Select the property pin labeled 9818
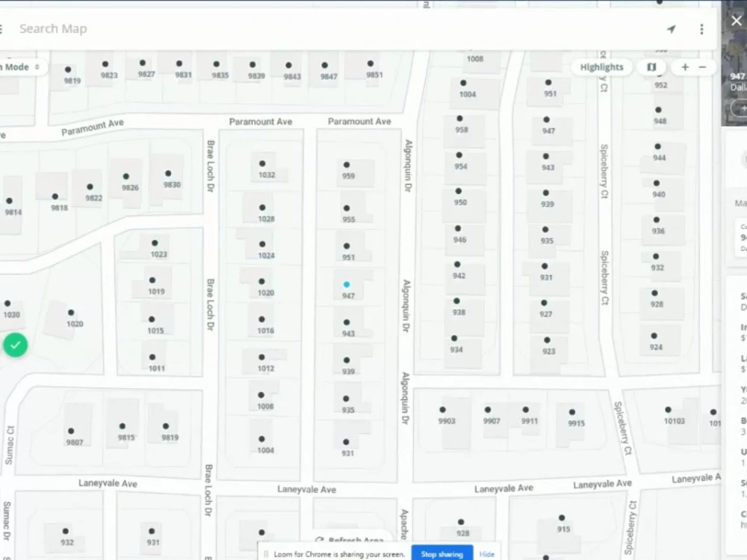Image resolution: width=747 pixels, height=560 pixels. point(55,196)
